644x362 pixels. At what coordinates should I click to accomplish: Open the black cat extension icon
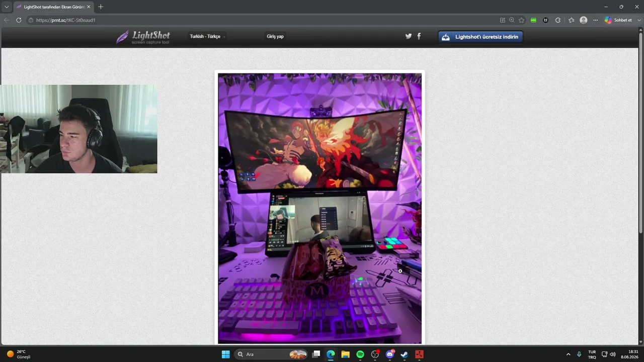click(x=545, y=20)
